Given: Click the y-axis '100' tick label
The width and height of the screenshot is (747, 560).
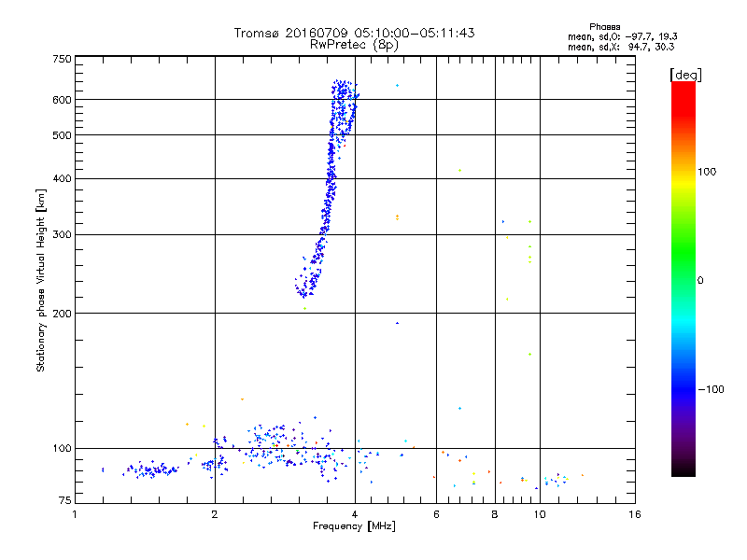Looking at the screenshot, I should click(62, 449).
